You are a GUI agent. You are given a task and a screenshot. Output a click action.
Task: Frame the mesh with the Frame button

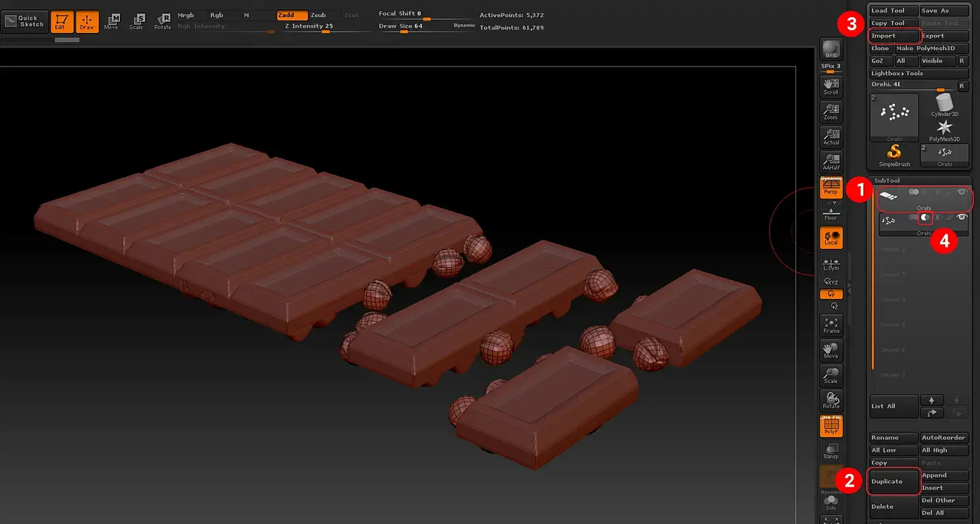coord(831,325)
